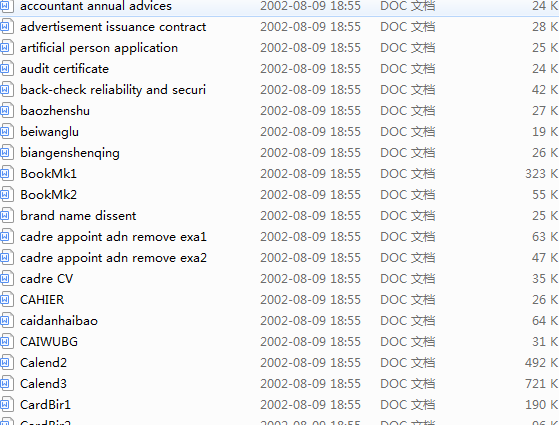Click the BookMk2 file entry
This screenshot has height=425, width=559.
48,195
